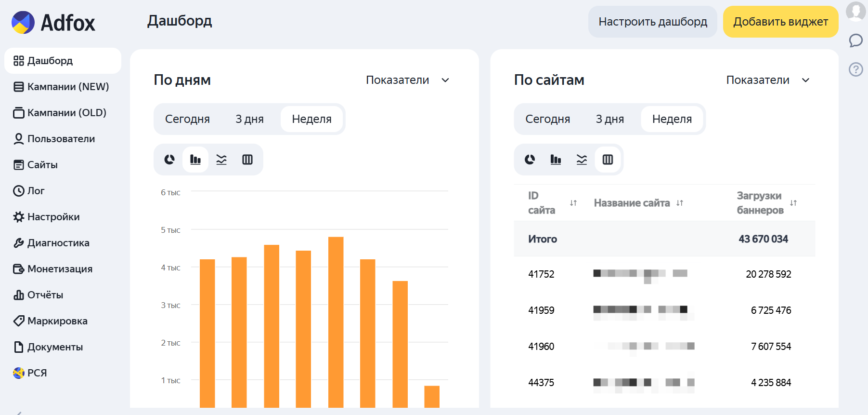Select pie chart view in По дням widget
The width and height of the screenshot is (868, 415).
pyautogui.click(x=169, y=160)
